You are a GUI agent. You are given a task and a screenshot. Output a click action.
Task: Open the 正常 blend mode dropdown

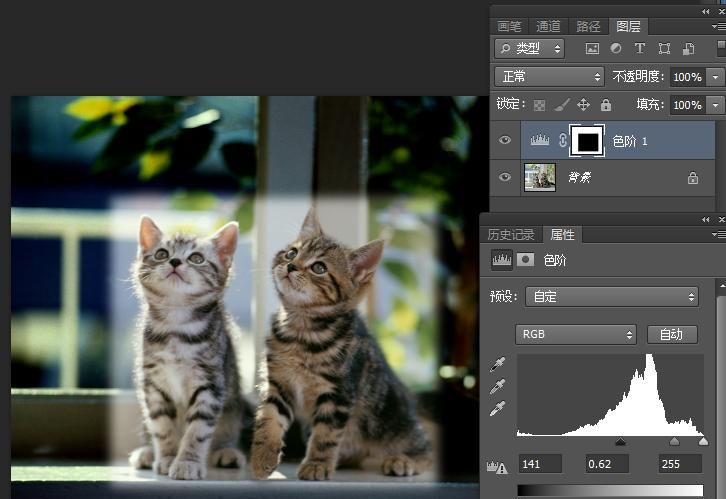549,77
